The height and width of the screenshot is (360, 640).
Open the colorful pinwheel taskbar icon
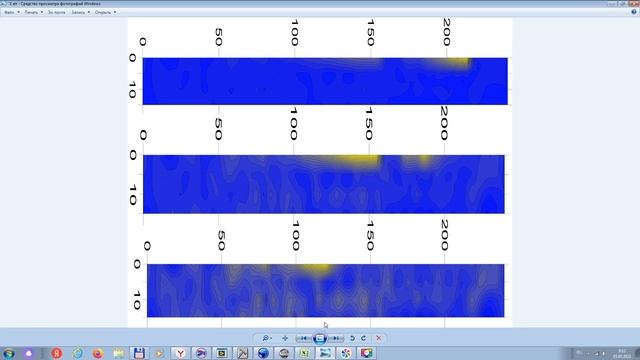[346, 353]
